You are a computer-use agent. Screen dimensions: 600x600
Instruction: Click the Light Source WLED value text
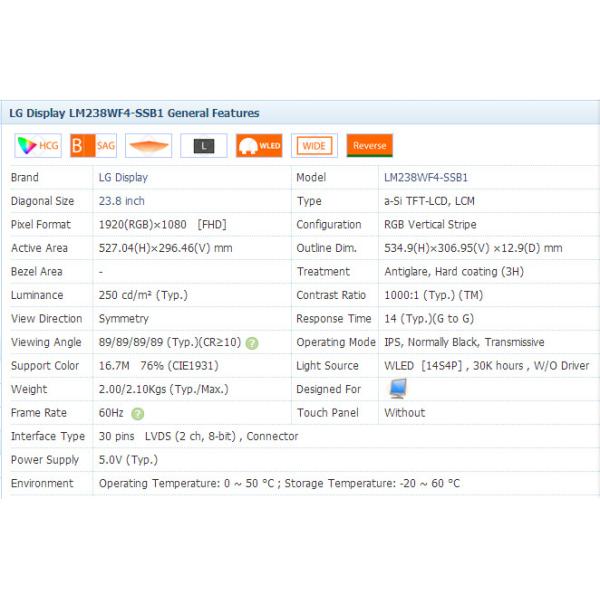click(x=487, y=366)
